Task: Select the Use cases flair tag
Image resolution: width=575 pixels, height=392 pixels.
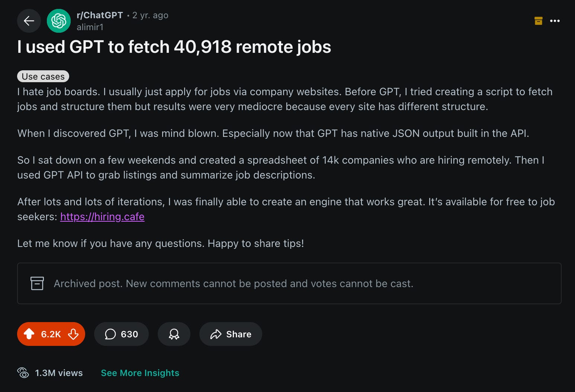Action: (x=43, y=76)
